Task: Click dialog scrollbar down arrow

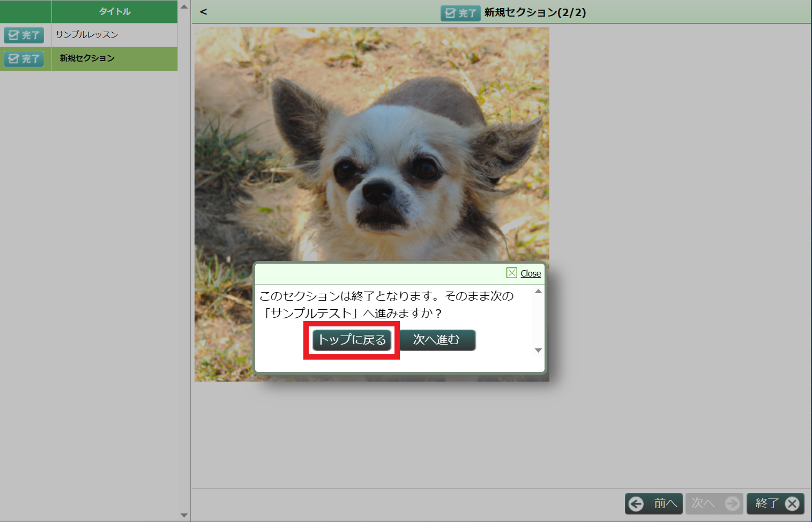Action: (x=539, y=350)
